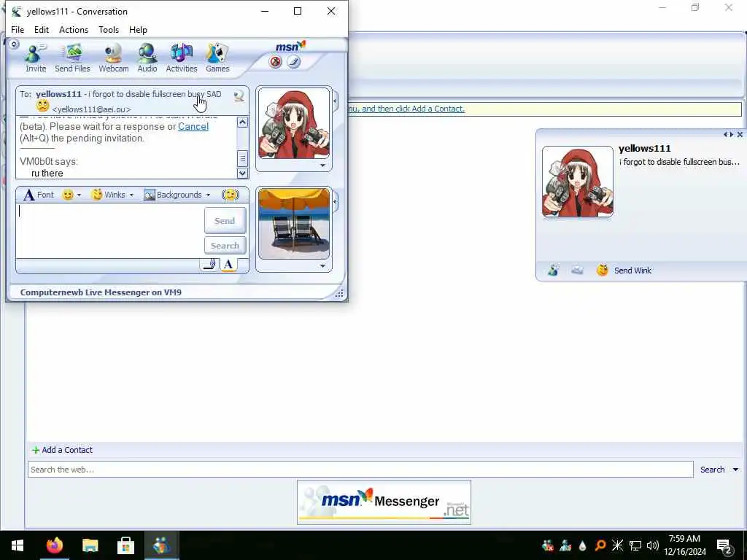Open the Windows Start menu
Viewport: 747px width, 560px height.
(18, 545)
